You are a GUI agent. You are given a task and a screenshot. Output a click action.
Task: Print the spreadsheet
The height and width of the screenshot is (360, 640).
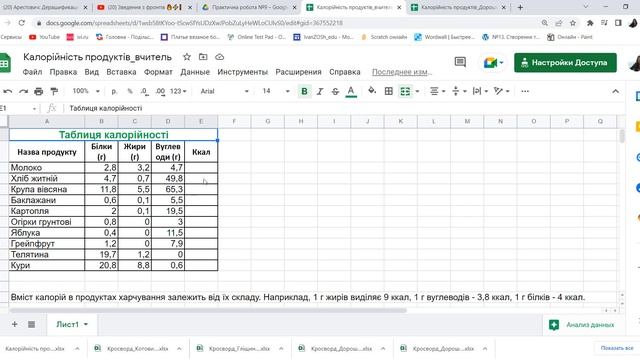point(39,91)
